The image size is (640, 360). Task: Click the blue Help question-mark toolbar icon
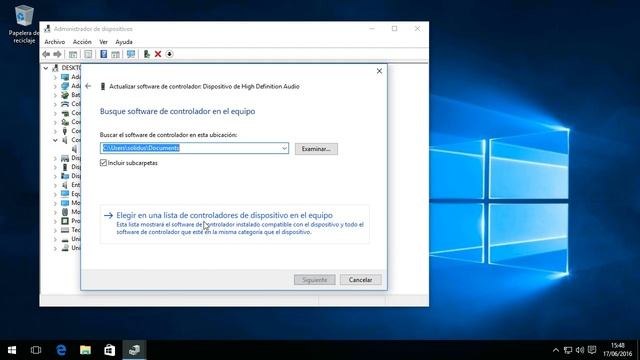[104, 54]
